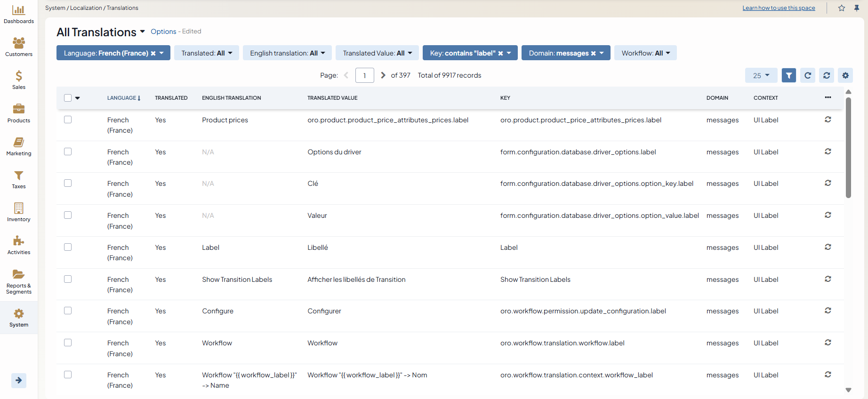Click Learn how to use this space
The height and width of the screenshot is (399, 868).
point(779,8)
